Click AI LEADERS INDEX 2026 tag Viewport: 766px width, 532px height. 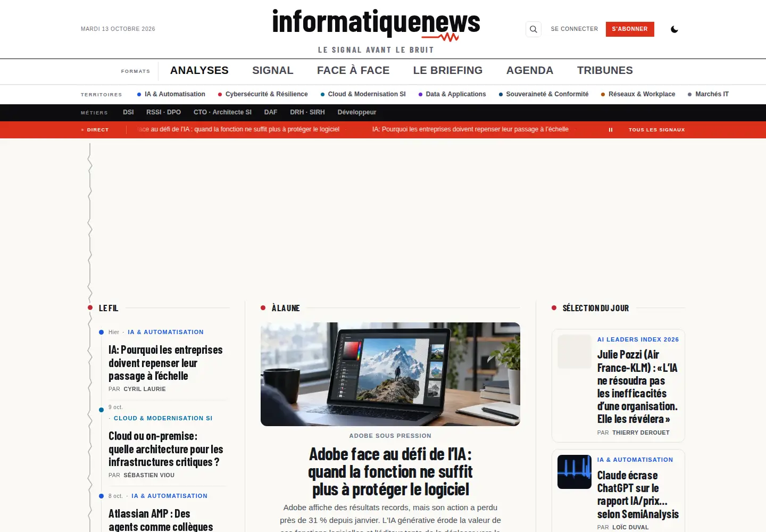tap(638, 339)
